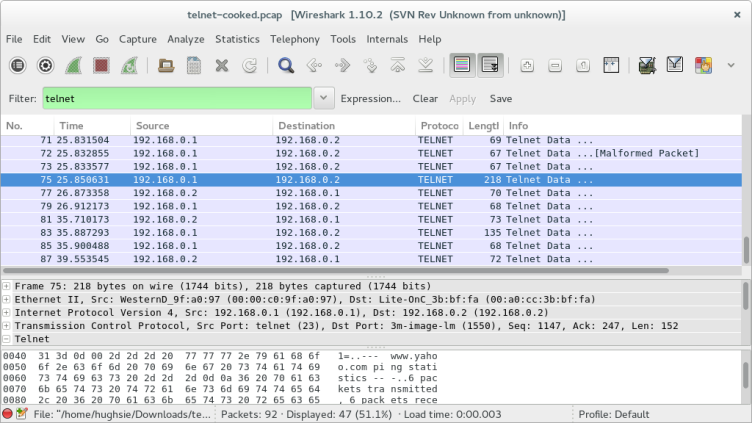The image size is (752, 423).
Task: Go forward in packet history arrow
Action: pyautogui.click(x=342, y=65)
